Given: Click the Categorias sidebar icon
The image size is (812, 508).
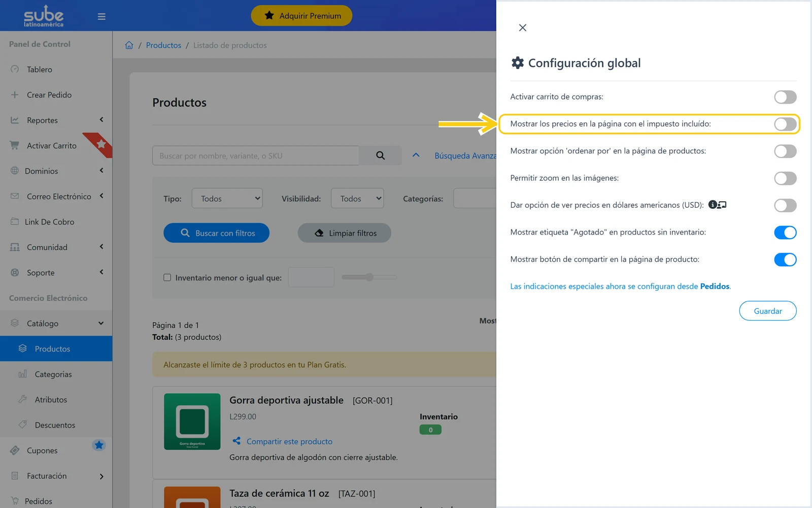Looking at the screenshot, I should click(x=22, y=374).
